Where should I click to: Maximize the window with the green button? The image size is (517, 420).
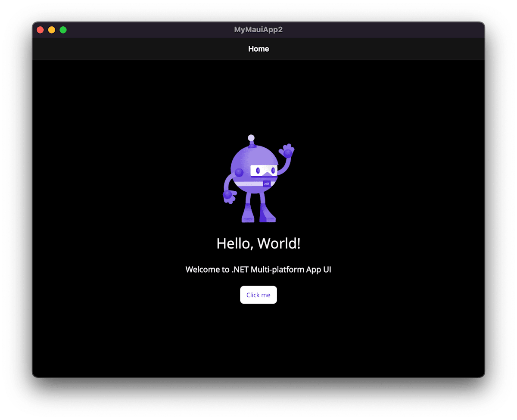[x=63, y=30]
